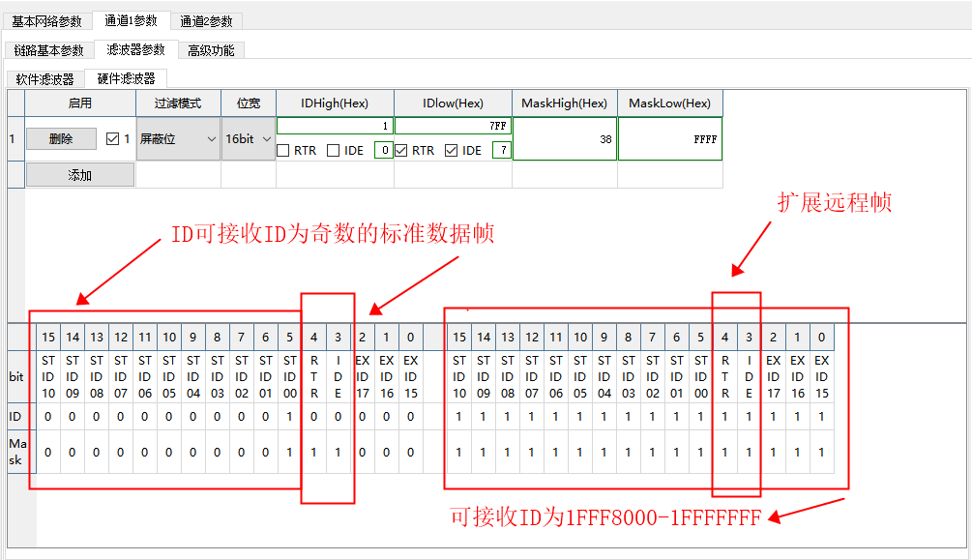Screen dimensions: 972x560
Task: Select the IDlow(Hex) field containing 7FF
Action: coord(453,126)
